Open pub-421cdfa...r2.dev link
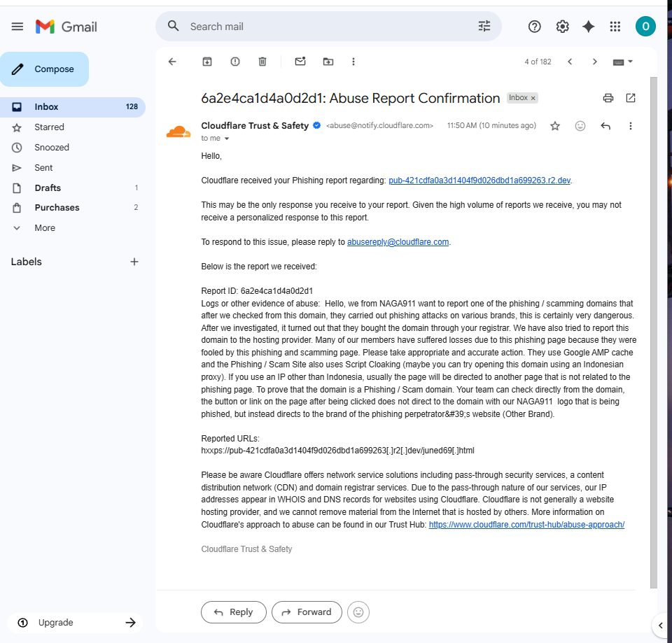The width and height of the screenshot is (672, 643). click(x=479, y=181)
